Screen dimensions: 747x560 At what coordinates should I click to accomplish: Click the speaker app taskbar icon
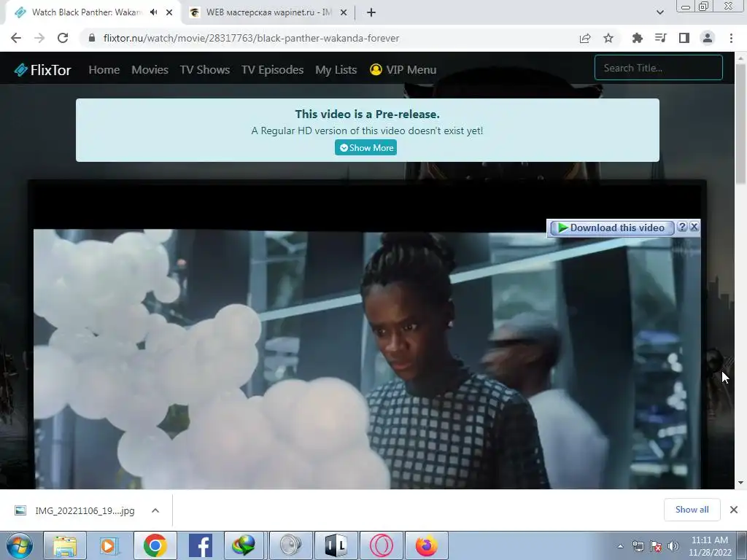point(290,545)
